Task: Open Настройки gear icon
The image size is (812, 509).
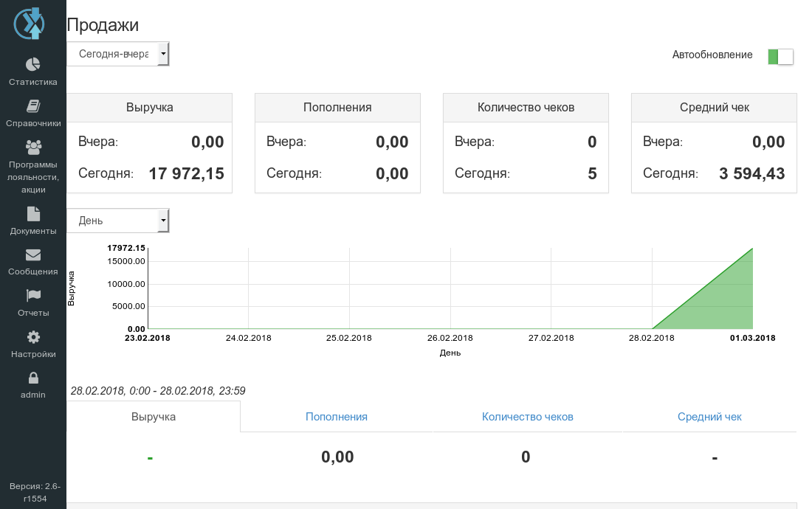Action: (x=33, y=337)
